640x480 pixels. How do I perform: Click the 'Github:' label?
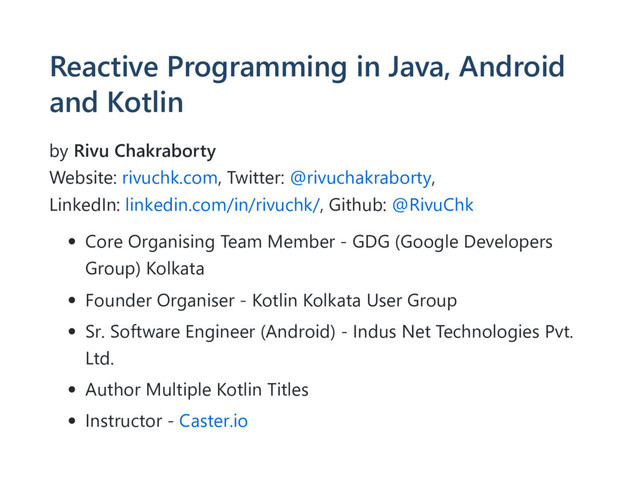click(358, 205)
